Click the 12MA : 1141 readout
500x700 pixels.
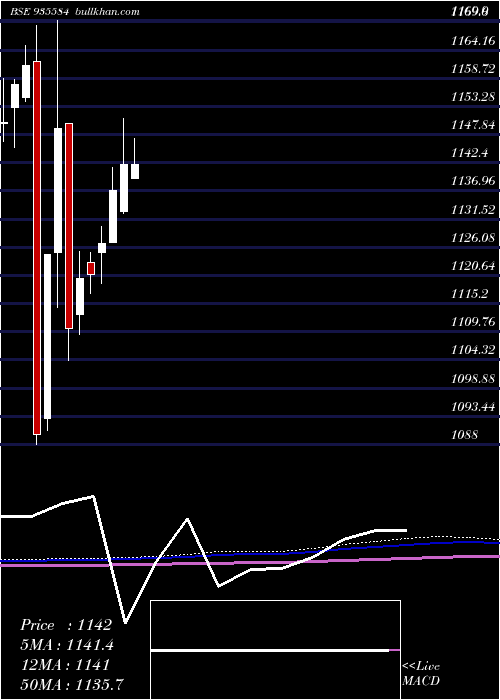[66, 665]
